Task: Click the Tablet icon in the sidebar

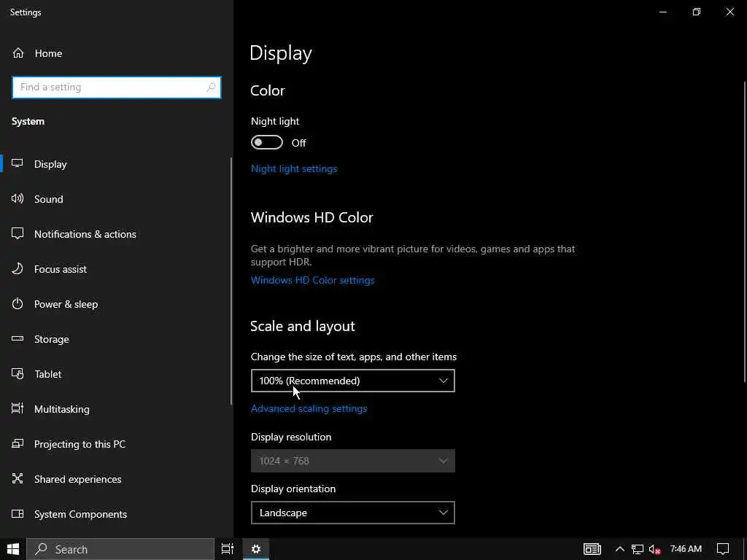Action: click(x=18, y=374)
